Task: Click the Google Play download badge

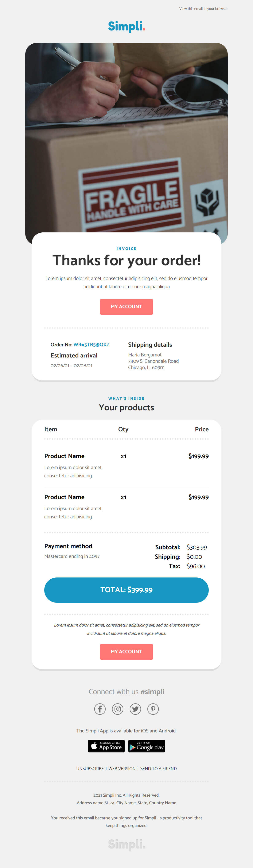Action: pos(147,746)
